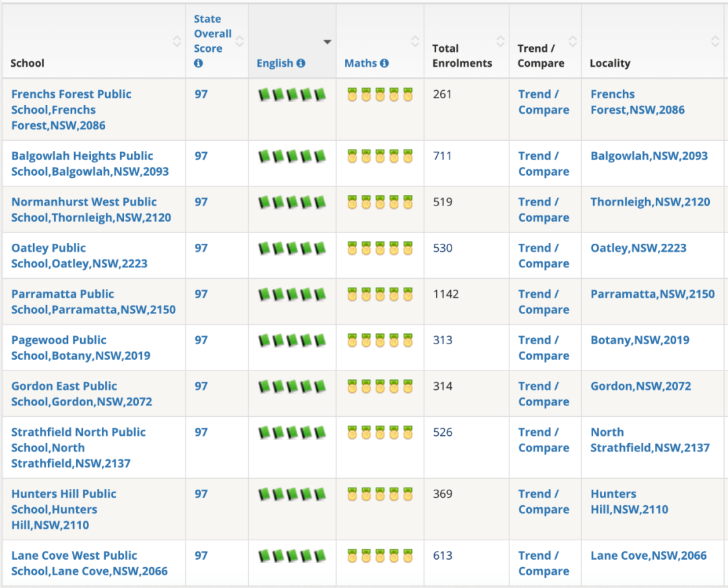Viewport: 728px width, 588px height.
Task: Open locality Thornleigh,NSW,2120
Action: 650,202
